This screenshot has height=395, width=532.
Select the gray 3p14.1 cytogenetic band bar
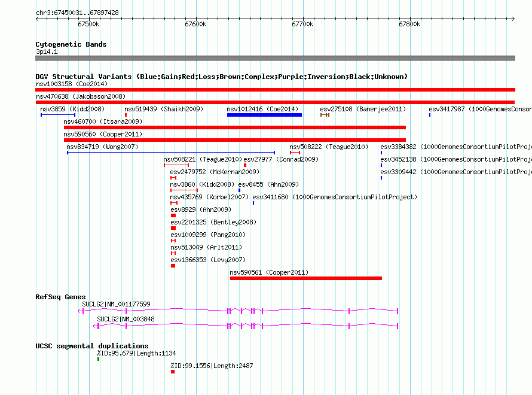275,58
